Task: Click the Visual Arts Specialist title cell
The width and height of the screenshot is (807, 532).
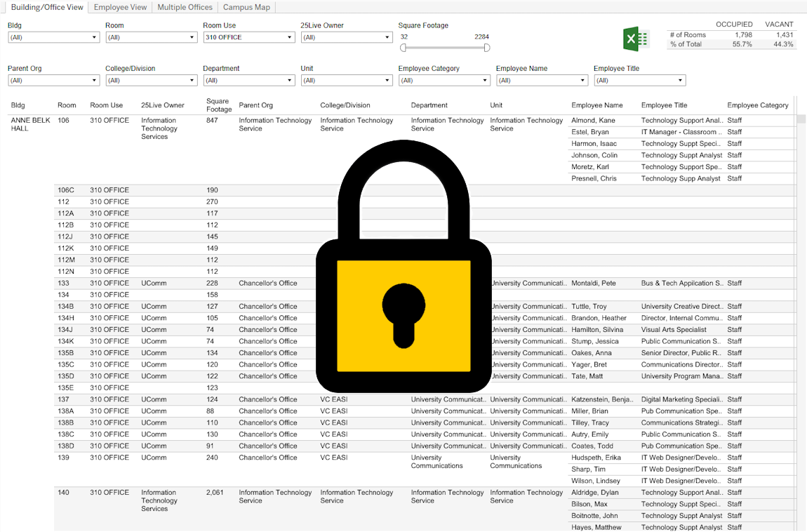Action: pos(674,329)
